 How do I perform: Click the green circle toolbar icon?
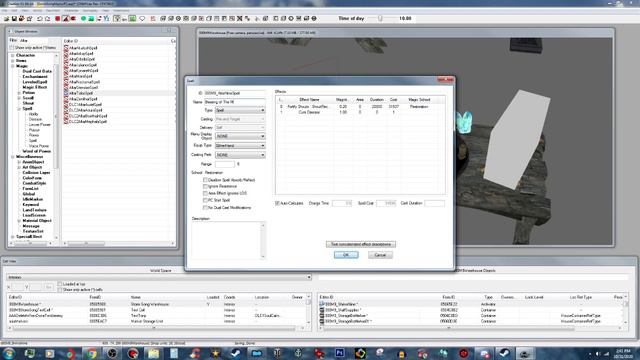[x=83, y=18]
